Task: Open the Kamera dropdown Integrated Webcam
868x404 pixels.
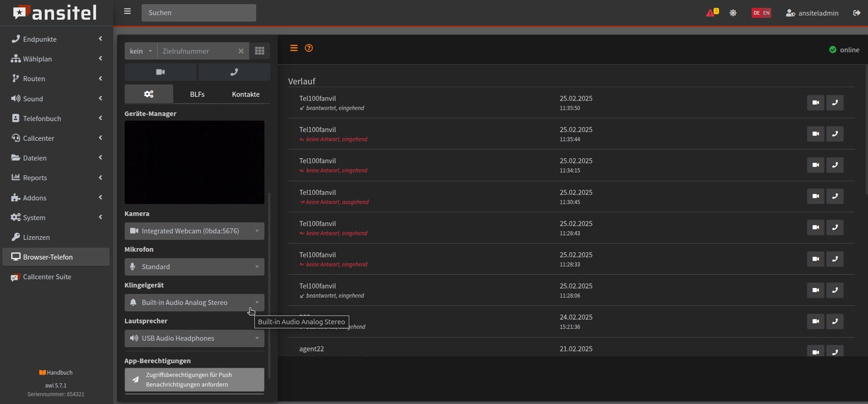Action: pyautogui.click(x=194, y=231)
